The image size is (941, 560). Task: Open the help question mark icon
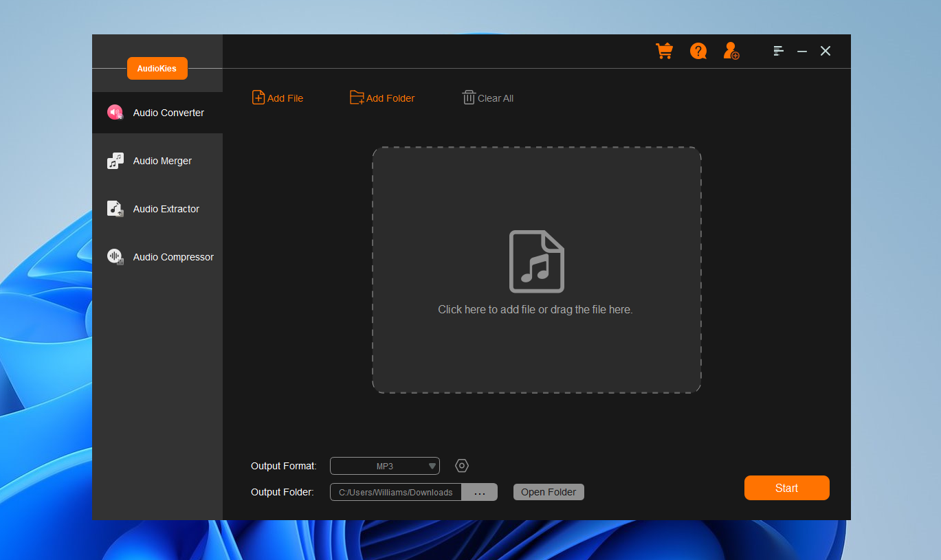click(x=698, y=51)
